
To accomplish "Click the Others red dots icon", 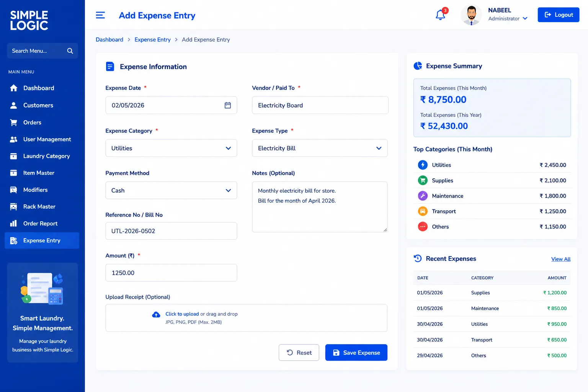I will pos(423,227).
